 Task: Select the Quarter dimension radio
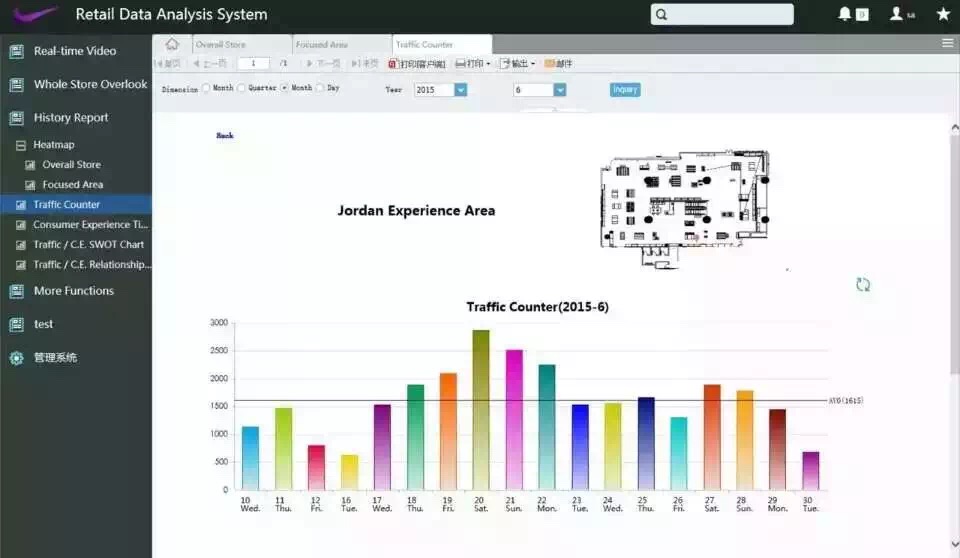[x=241, y=88]
